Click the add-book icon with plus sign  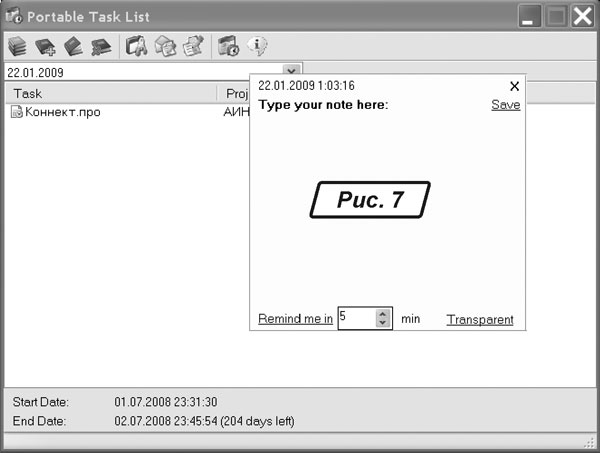45,45
